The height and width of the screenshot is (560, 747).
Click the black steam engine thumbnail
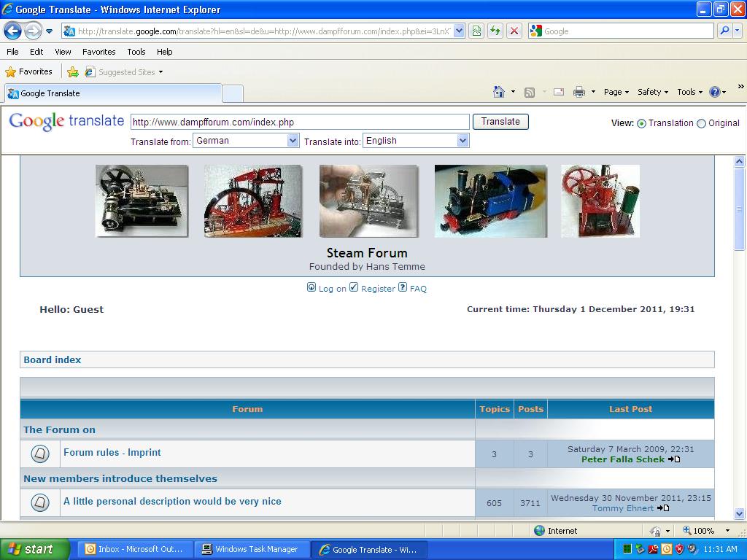click(142, 201)
